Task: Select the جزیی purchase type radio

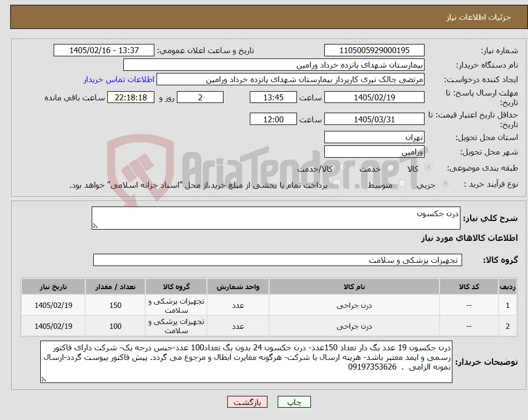Action: (x=445, y=183)
